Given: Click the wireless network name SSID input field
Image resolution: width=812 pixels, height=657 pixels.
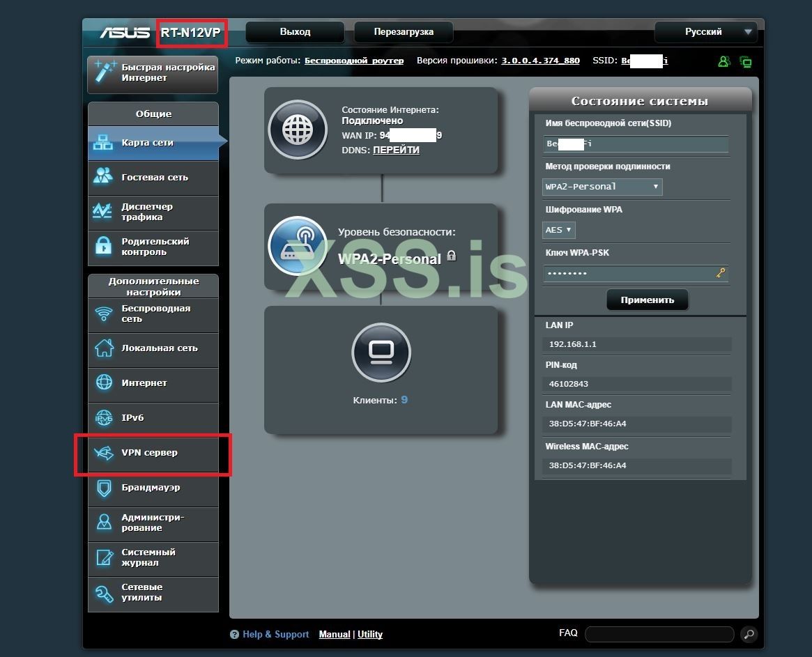Looking at the screenshot, I should (636, 144).
